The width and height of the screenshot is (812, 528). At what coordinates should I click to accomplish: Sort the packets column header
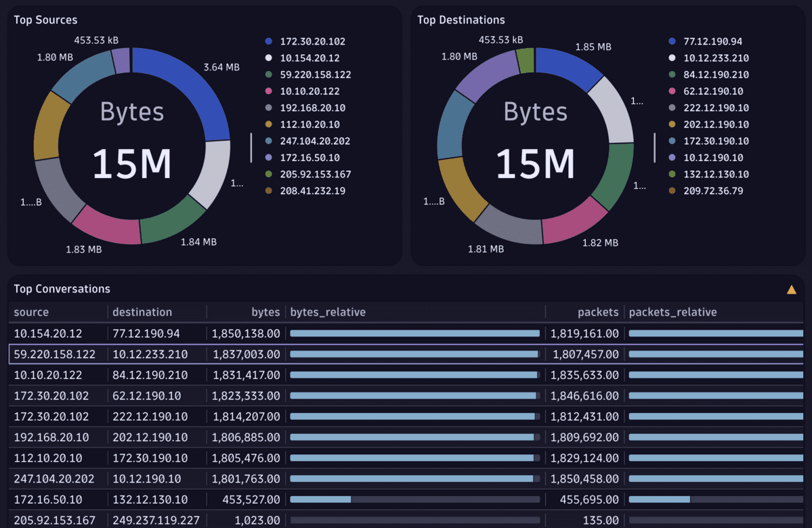click(599, 312)
